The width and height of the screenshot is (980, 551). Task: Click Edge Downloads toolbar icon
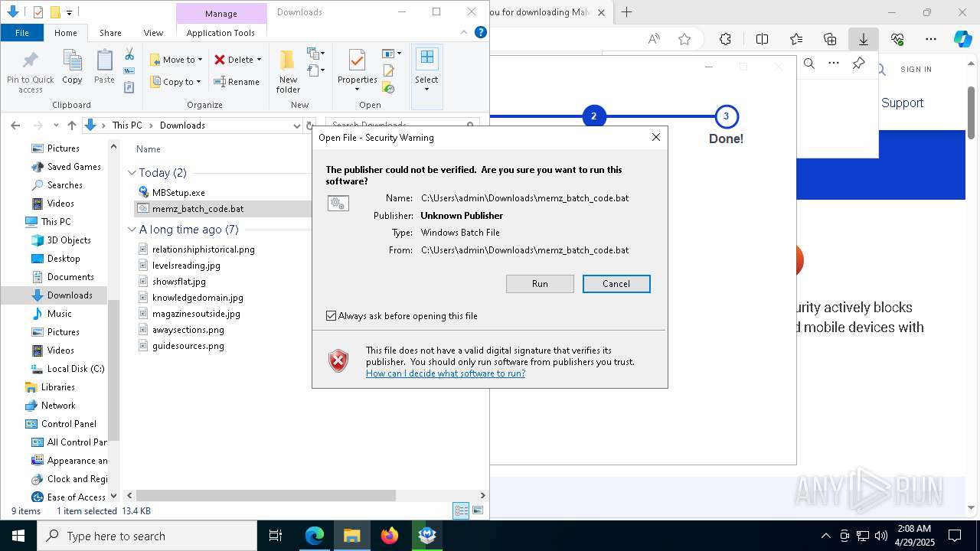864,39
